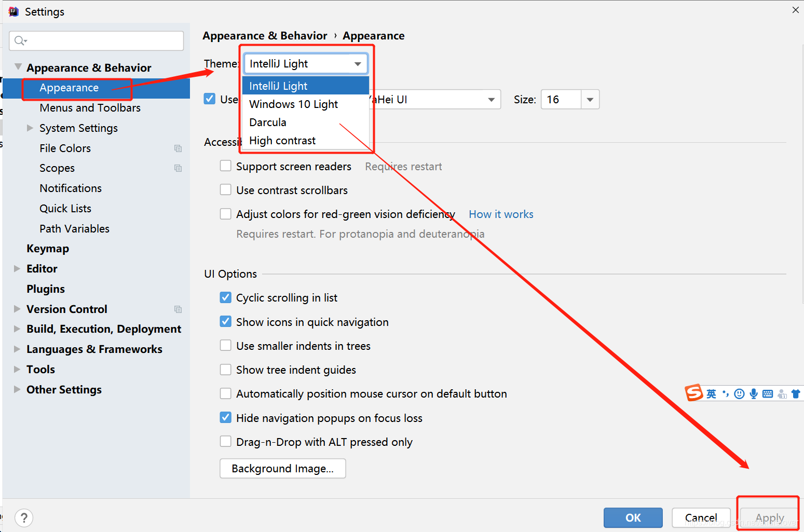The image size is (804, 532).
Task: Expand the Editor tree node
Action: point(17,268)
